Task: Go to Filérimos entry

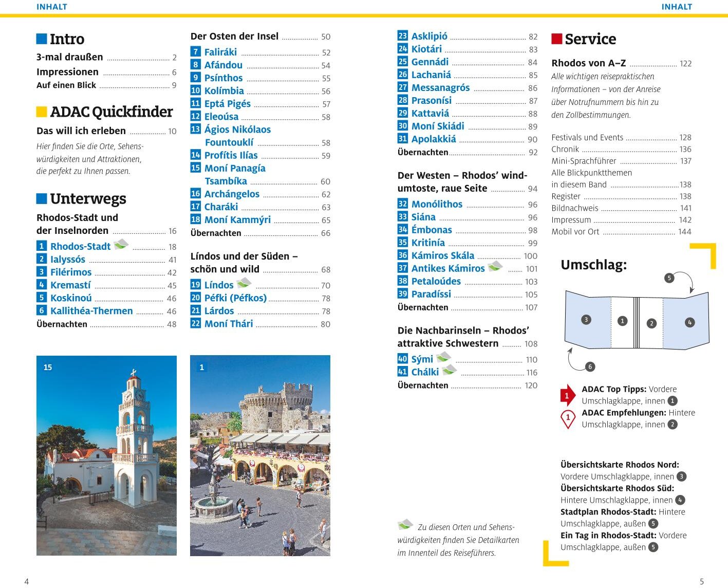Action: point(106,272)
